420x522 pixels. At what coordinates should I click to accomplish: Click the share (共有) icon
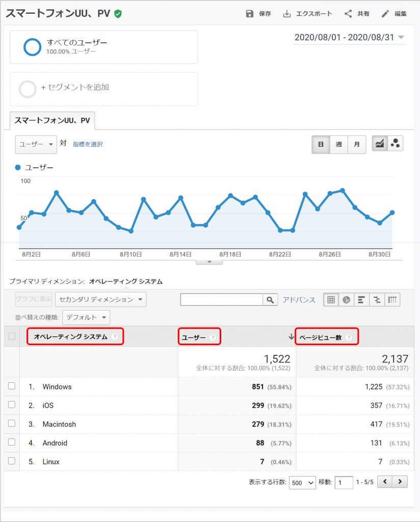coord(348,14)
